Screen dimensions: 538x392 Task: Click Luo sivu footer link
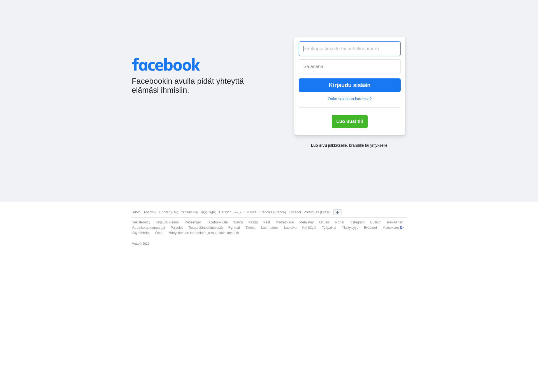click(x=290, y=228)
